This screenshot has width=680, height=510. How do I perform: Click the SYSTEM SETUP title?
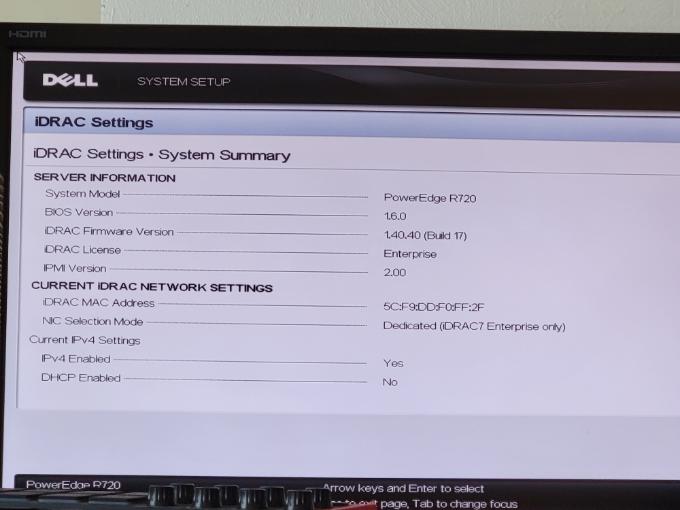pyautogui.click(x=183, y=81)
